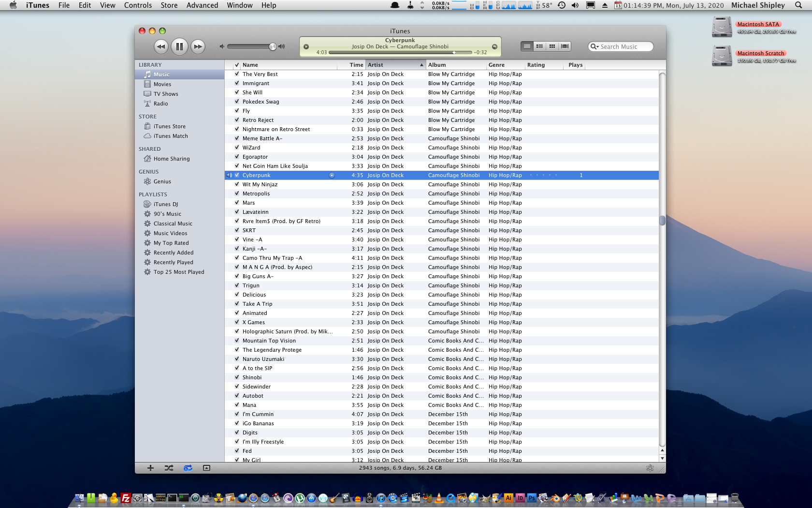The width and height of the screenshot is (812, 508).
Task: Click the Genius atom icon at bottom right
Action: (650, 468)
